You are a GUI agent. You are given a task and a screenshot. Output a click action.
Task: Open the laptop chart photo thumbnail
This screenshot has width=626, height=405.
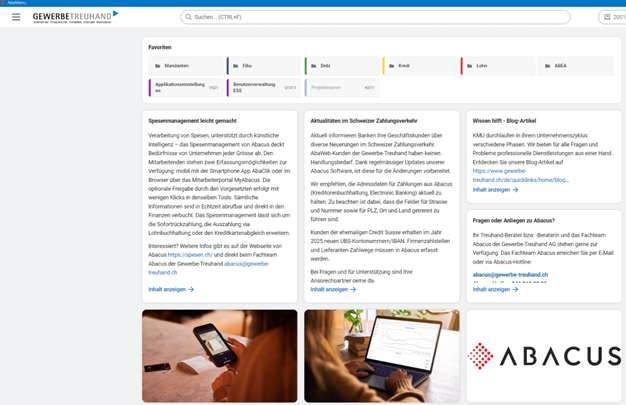point(382,356)
